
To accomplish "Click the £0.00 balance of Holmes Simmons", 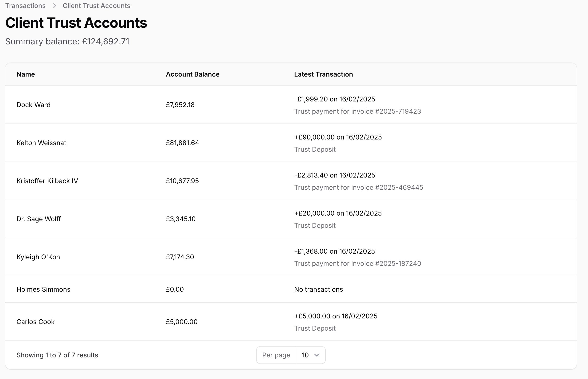I will [x=175, y=289].
